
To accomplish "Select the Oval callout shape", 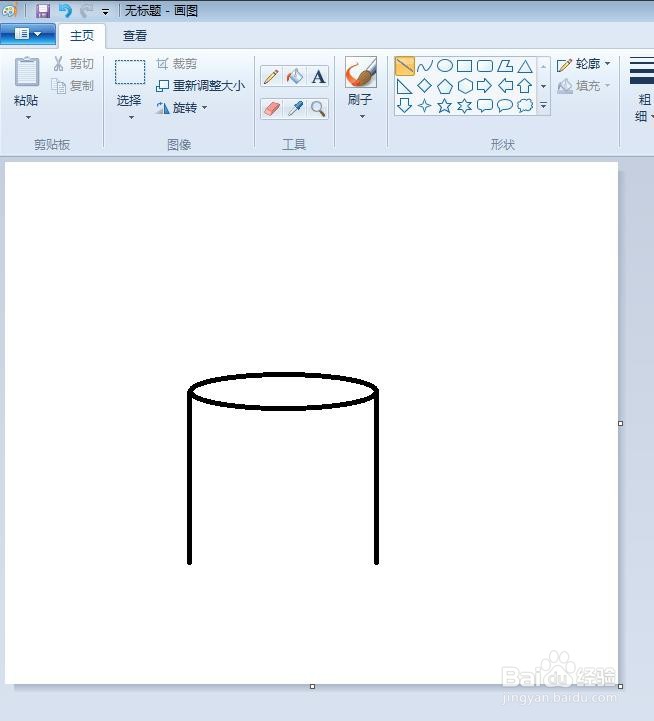I will [505, 106].
